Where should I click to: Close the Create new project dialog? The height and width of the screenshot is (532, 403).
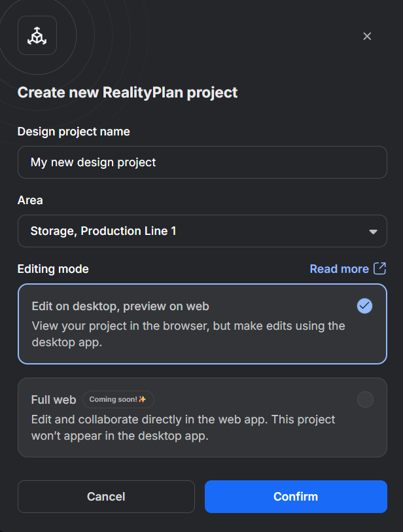click(x=367, y=36)
